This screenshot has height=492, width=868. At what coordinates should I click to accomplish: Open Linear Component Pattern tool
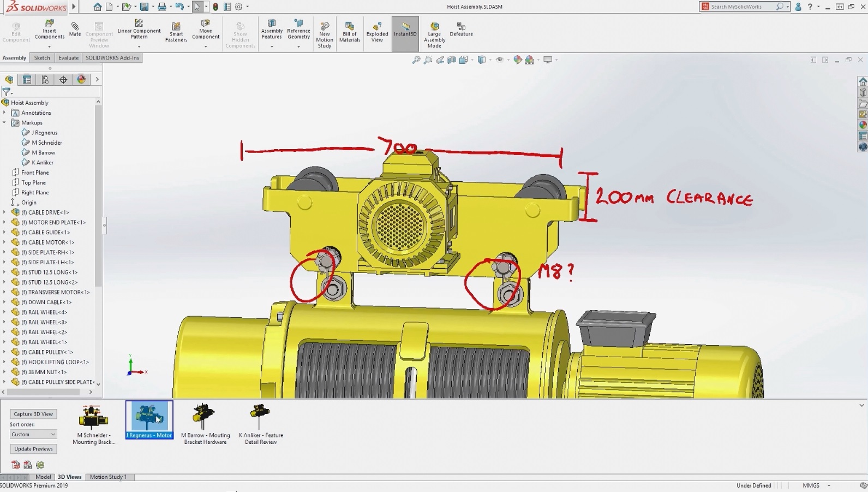139,29
